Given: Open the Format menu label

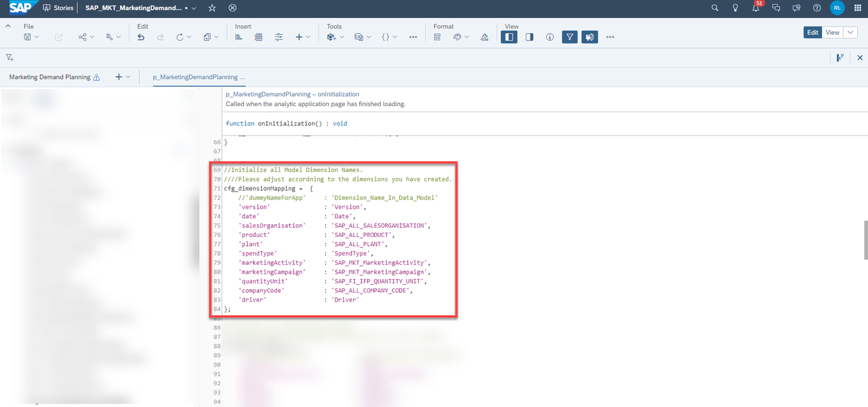Looking at the screenshot, I should click(x=444, y=27).
